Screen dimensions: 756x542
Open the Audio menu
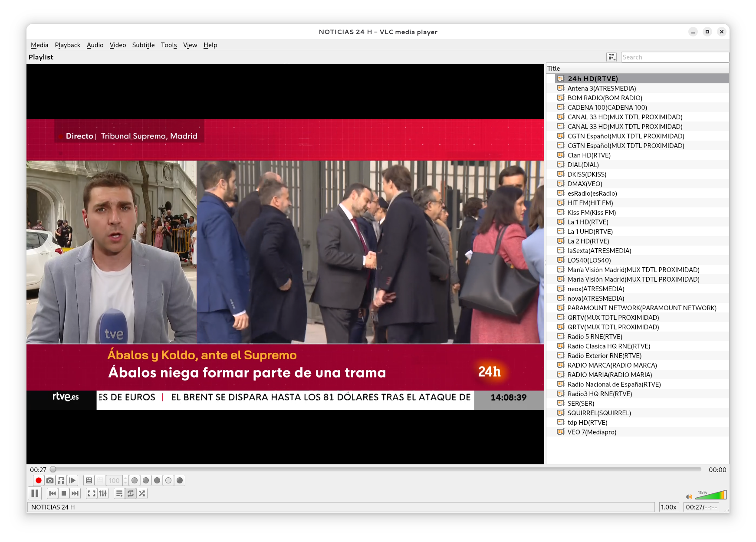(x=95, y=45)
